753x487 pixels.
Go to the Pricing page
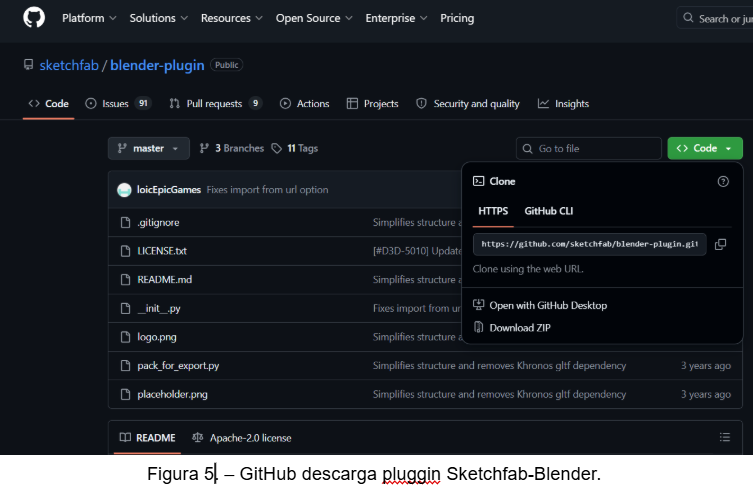click(x=457, y=18)
